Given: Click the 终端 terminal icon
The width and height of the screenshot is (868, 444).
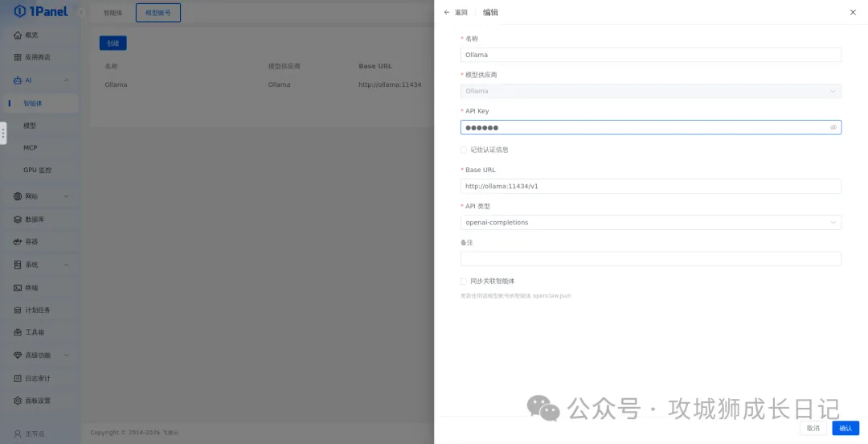Looking at the screenshot, I should 18,288.
